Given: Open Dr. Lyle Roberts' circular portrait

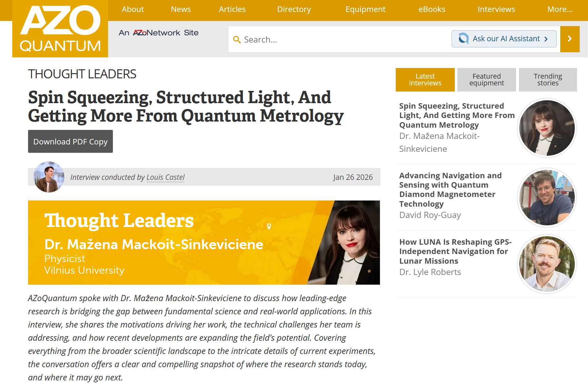Looking at the screenshot, I should pyautogui.click(x=547, y=264).
